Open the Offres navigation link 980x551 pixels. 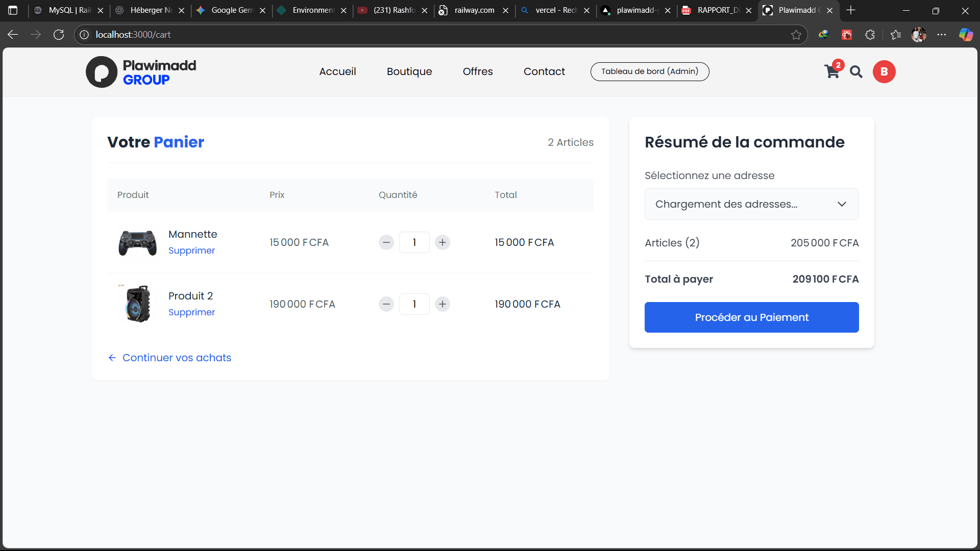pyautogui.click(x=477, y=71)
